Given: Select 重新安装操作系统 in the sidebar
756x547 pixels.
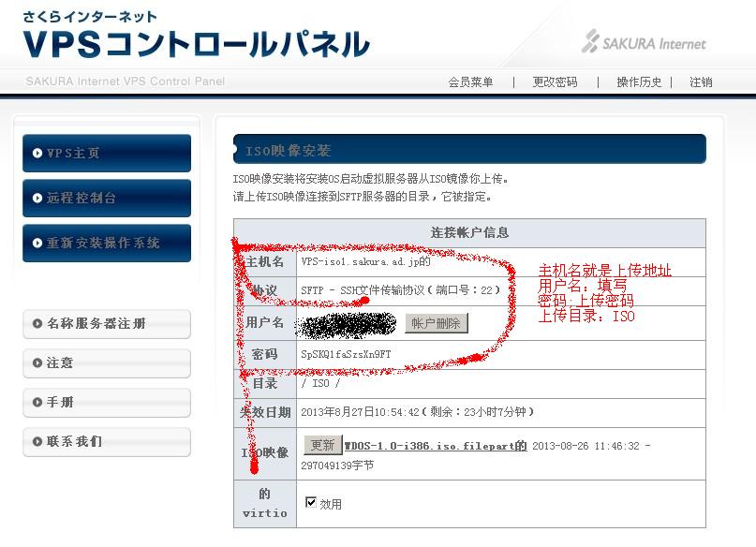Looking at the screenshot, I should 107,243.
